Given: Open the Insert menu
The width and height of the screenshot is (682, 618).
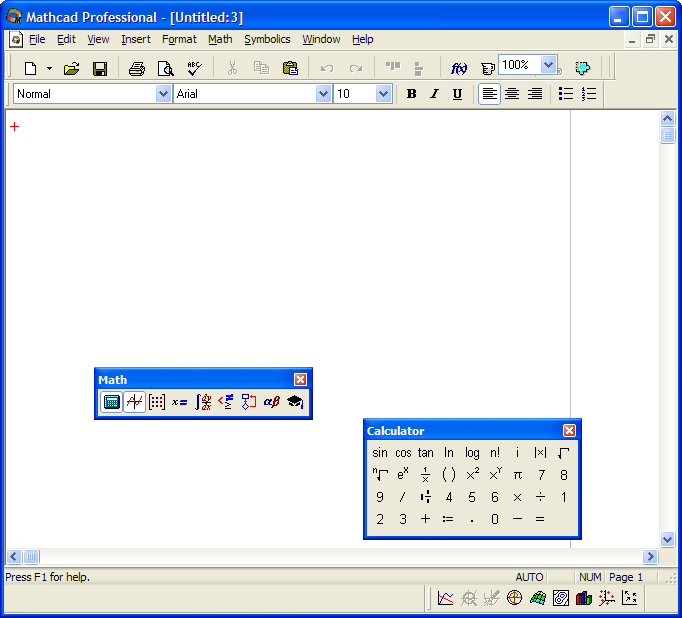Looking at the screenshot, I should coord(136,40).
